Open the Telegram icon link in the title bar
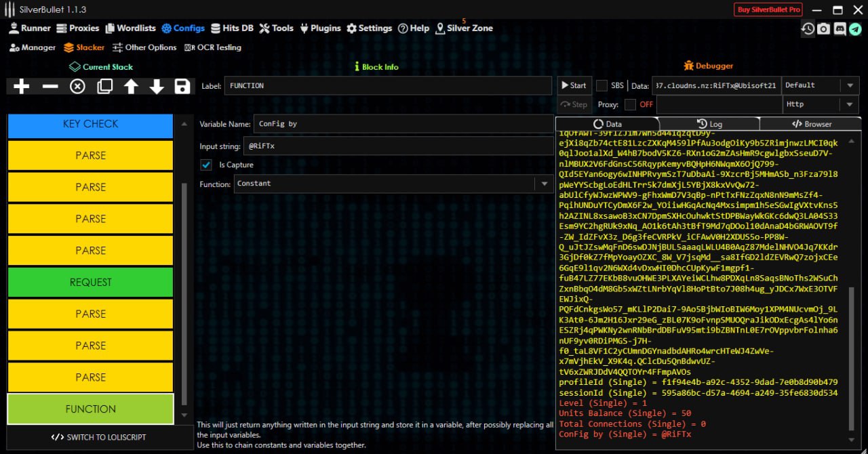868x454 pixels. (856, 28)
